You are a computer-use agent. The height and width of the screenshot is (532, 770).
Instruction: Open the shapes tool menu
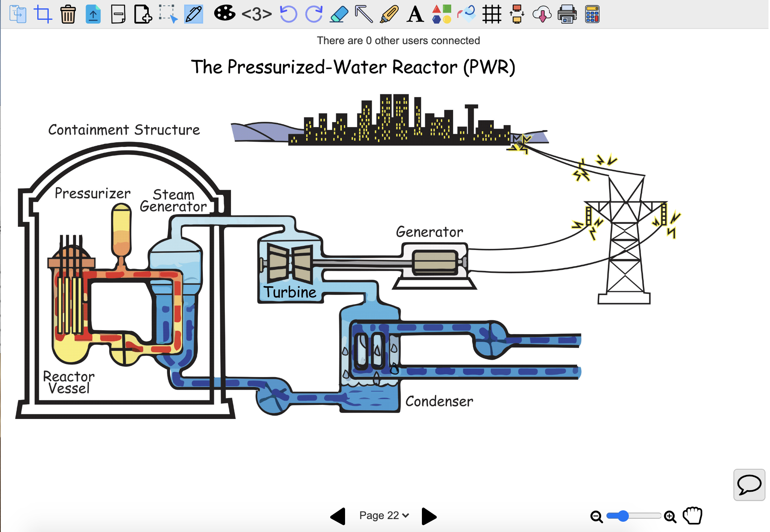point(441,14)
